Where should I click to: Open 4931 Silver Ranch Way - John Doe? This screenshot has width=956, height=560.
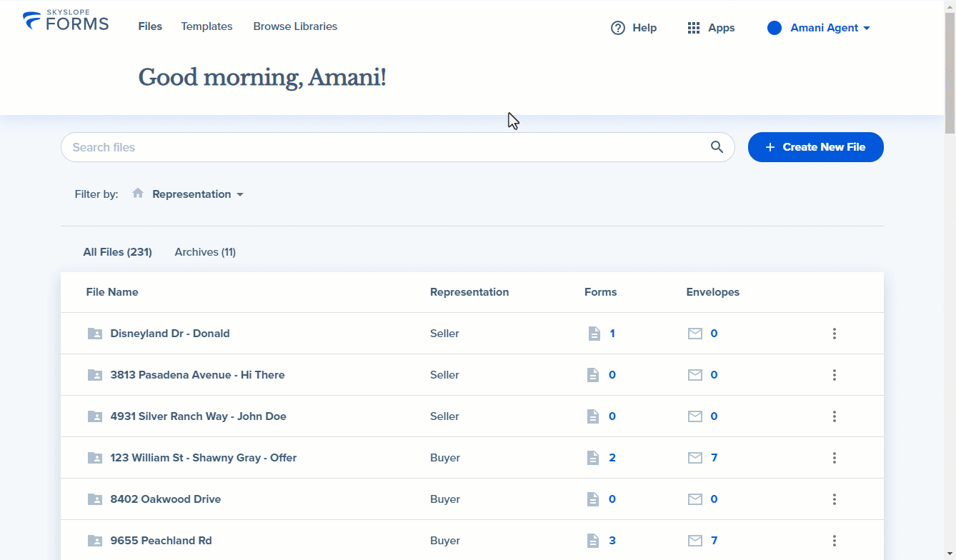click(x=198, y=416)
